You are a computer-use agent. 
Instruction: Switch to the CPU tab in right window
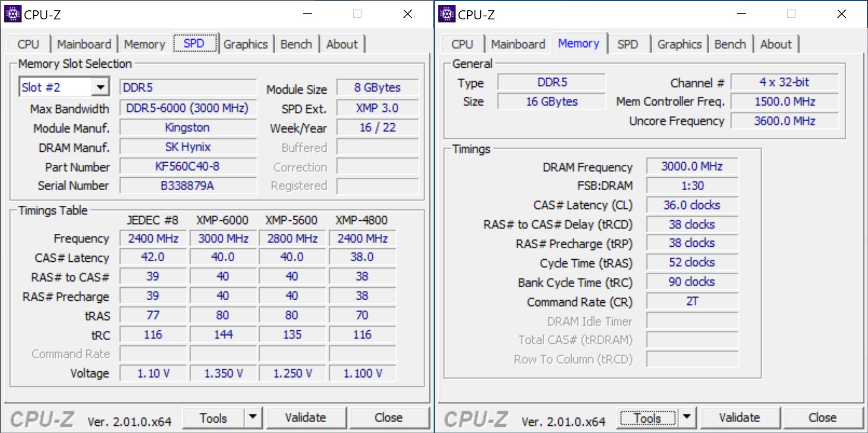coord(462,44)
